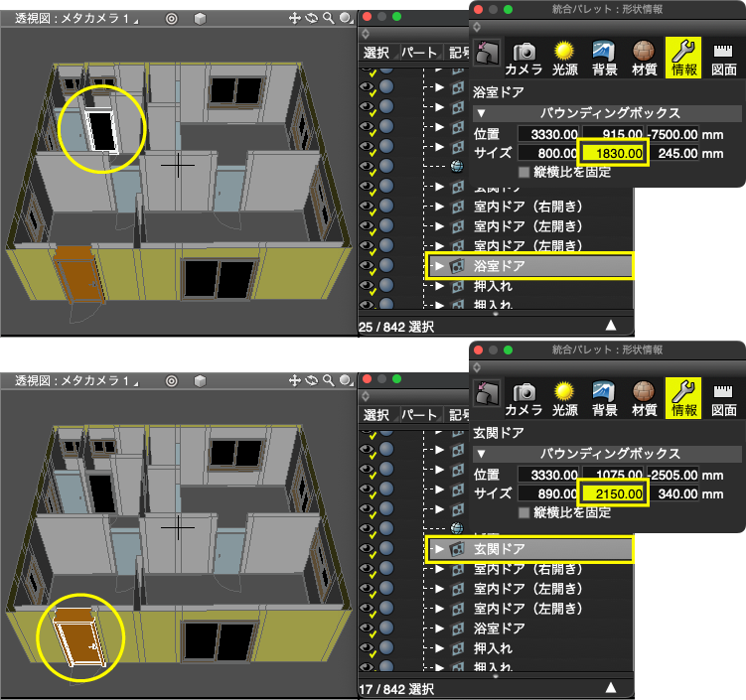Open the 選択 menu in the lower browser
The height and width of the screenshot is (700, 746).
click(x=378, y=415)
